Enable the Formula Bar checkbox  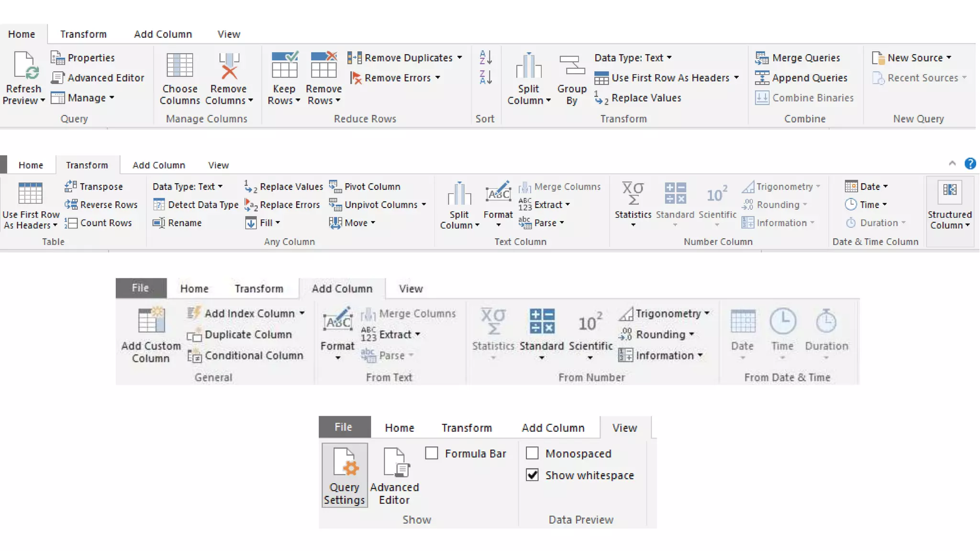click(432, 453)
